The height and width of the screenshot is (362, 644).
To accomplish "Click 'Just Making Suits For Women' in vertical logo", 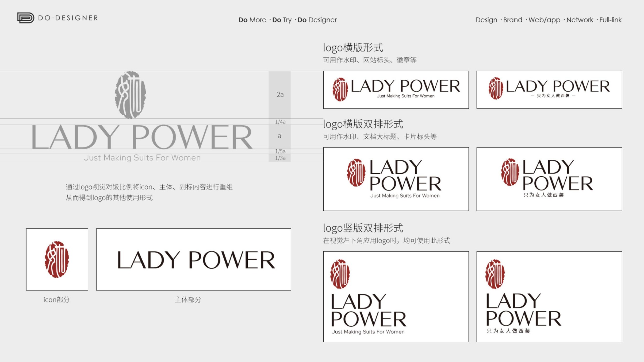I will (368, 332).
